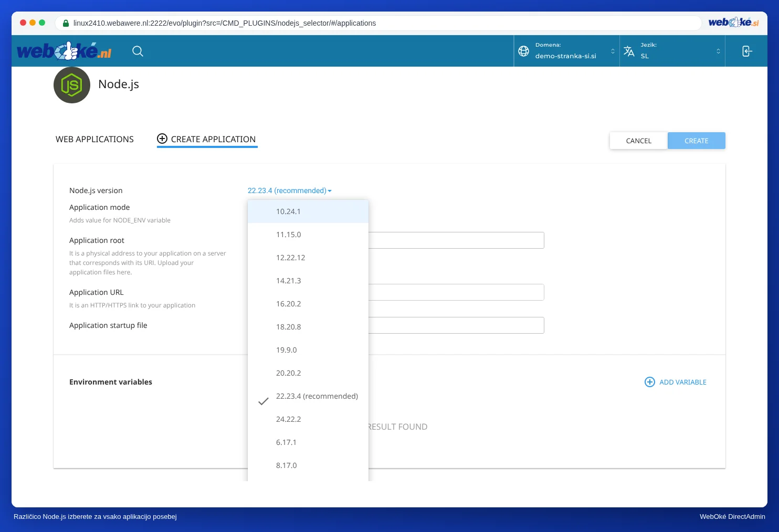Click the globe domain icon
This screenshot has width=779, height=532.
pyautogui.click(x=523, y=51)
